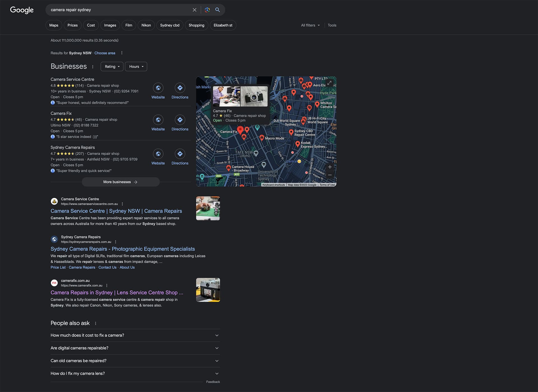Click the Macro Mode map pin
Screen dimensions: 538x392
pyautogui.click(x=261, y=137)
